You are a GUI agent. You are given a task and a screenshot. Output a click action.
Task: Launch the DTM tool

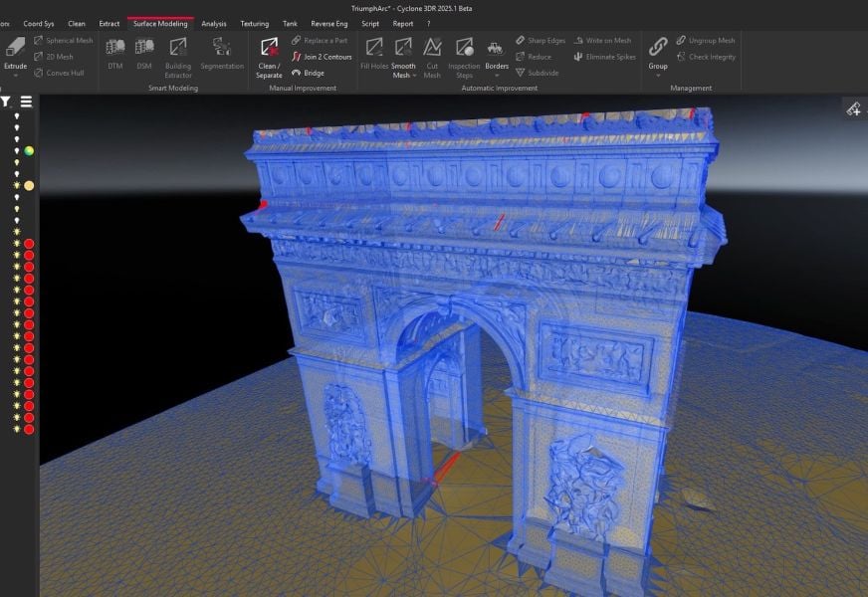click(x=115, y=53)
